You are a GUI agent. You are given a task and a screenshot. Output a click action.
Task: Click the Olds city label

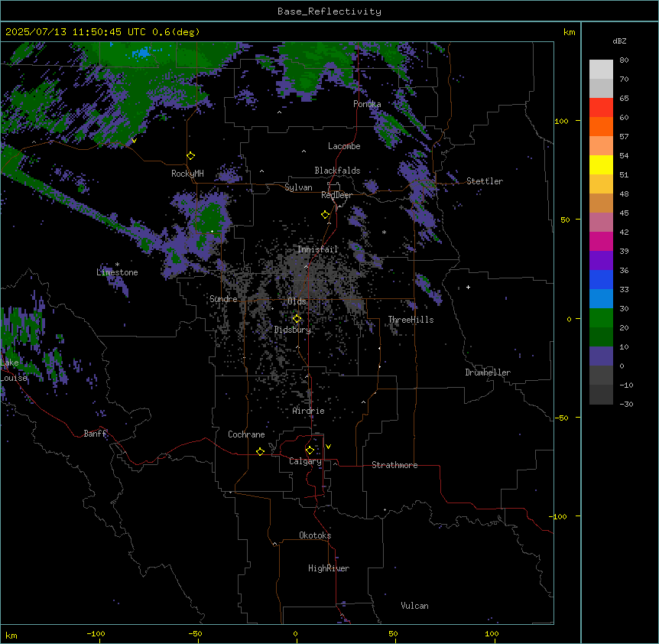pyautogui.click(x=297, y=301)
